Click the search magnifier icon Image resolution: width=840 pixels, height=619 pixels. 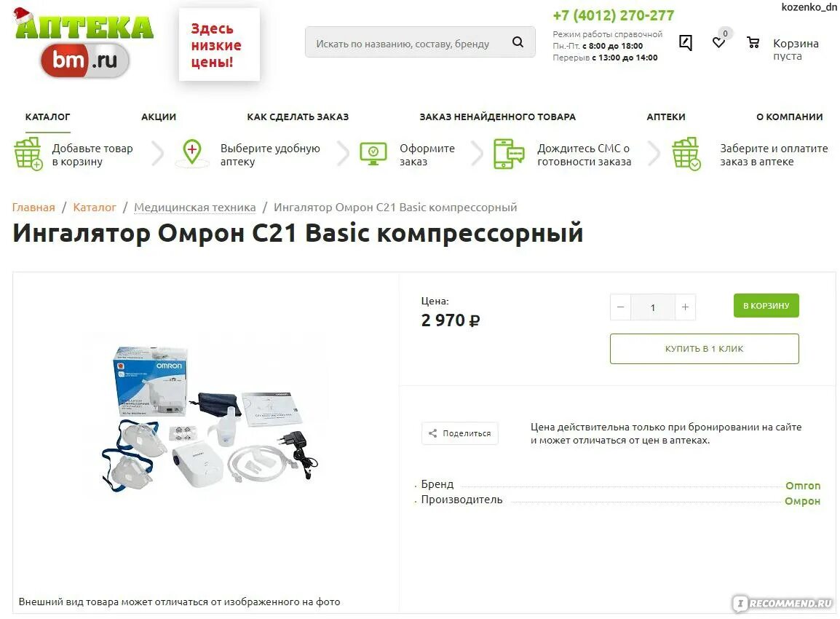tap(518, 42)
